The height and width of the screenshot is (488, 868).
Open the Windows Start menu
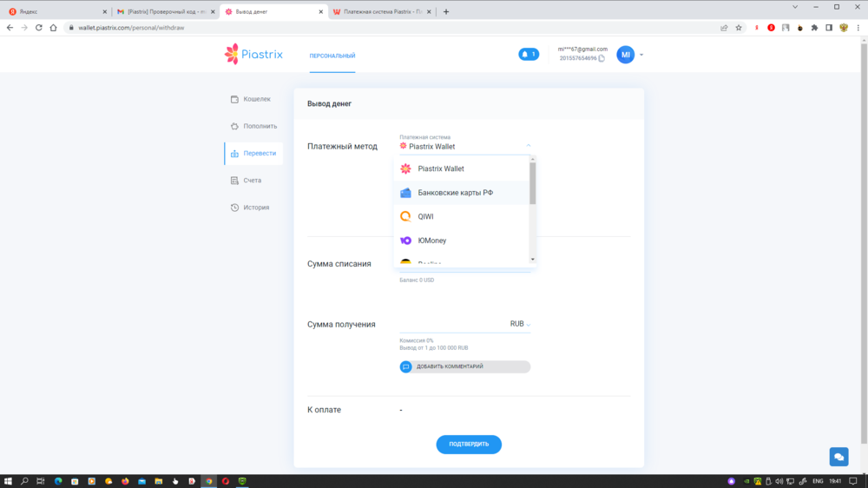(8, 480)
